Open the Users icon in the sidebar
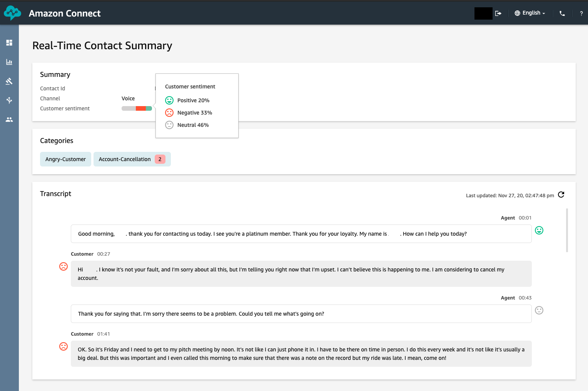 click(x=9, y=119)
